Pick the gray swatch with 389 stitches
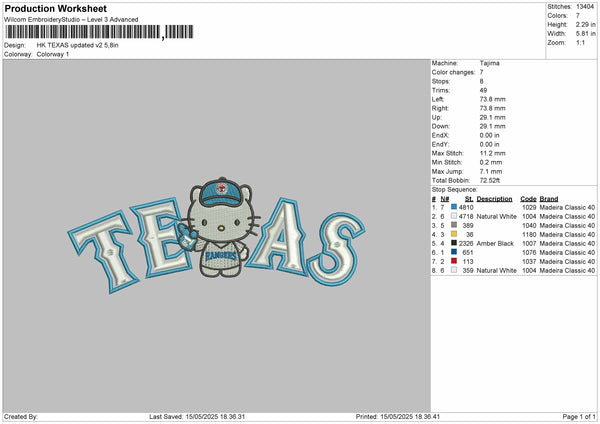This screenshot has height=424, width=600. click(454, 225)
